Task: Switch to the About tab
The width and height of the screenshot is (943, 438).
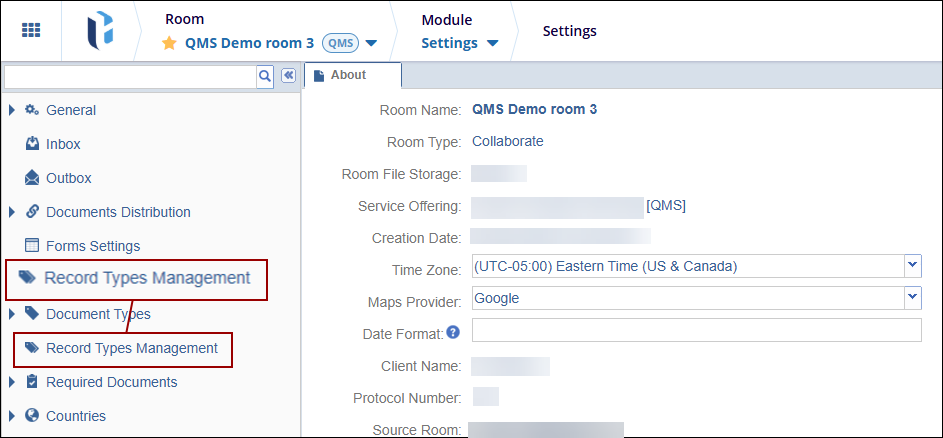Action: click(352, 75)
